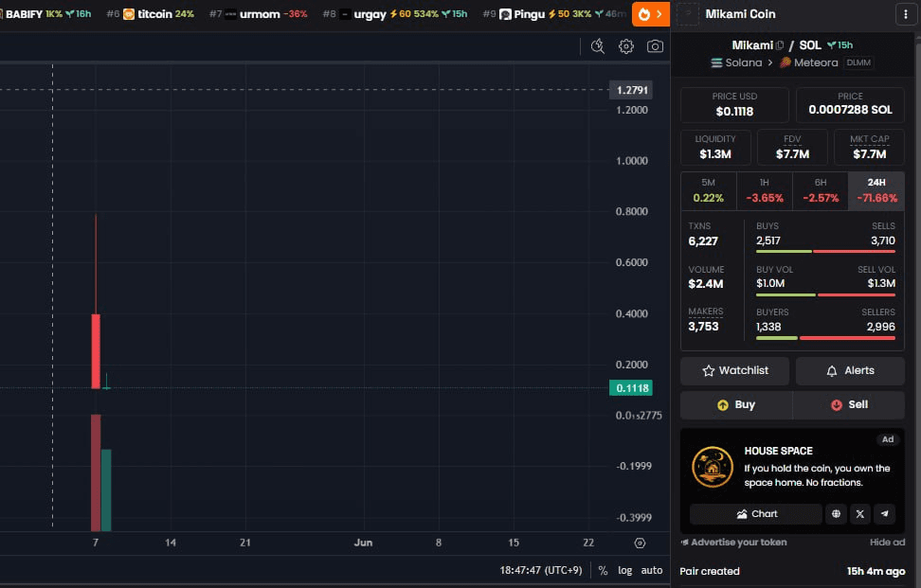Open the timezone selector 18:47:47 (UTC+9)
This screenshot has height=588, width=921.
coord(540,570)
